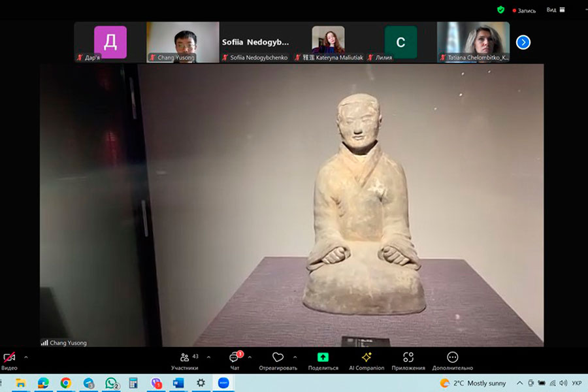Open Google Chrome from the taskbar
The width and height of the screenshot is (588, 392).
point(66,383)
